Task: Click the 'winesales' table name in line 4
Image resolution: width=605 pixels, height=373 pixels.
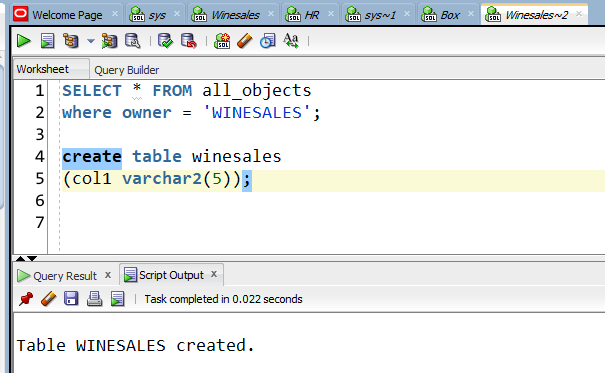Action: pos(237,157)
